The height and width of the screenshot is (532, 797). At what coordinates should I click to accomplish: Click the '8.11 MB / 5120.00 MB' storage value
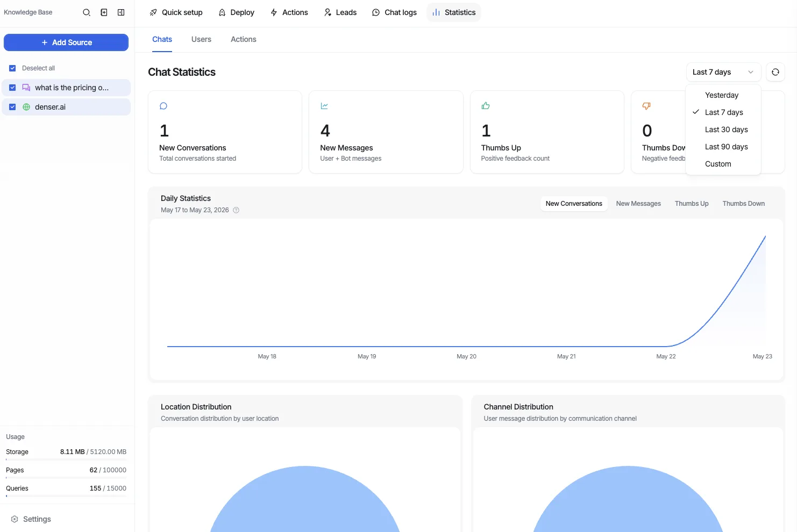pos(93,452)
